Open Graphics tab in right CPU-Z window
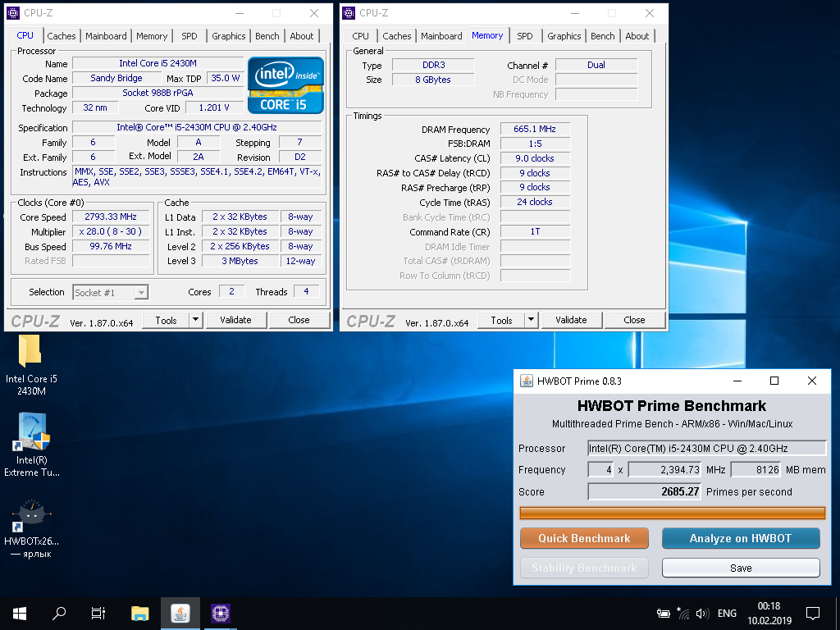This screenshot has height=630, width=840. (x=564, y=36)
